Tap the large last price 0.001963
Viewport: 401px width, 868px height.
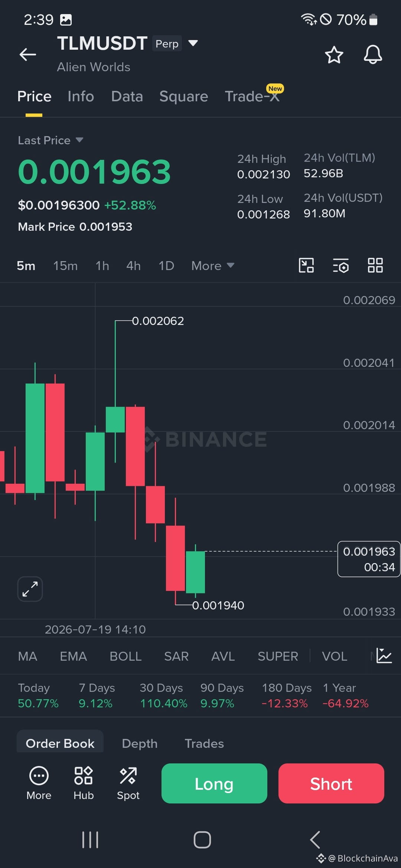coord(94,172)
